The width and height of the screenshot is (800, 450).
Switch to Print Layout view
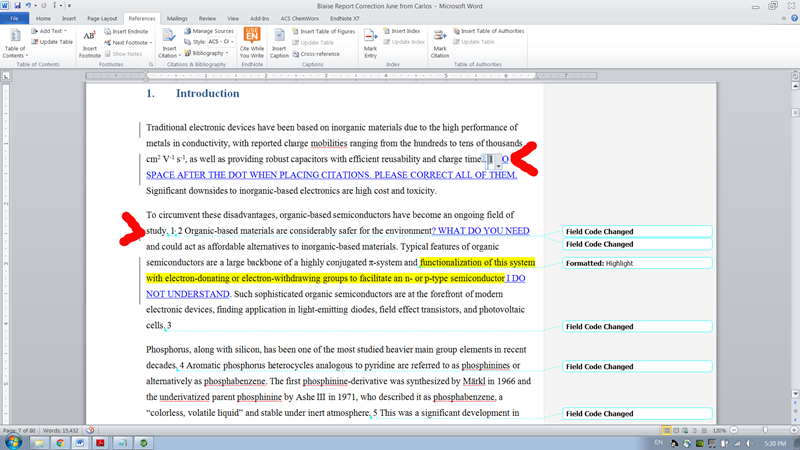[666, 431]
